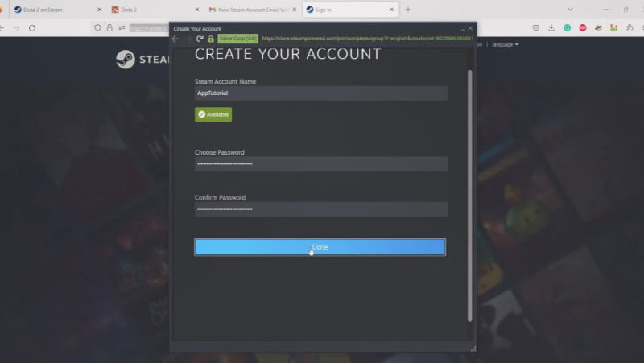This screenshot has width=644, height=363.
Task: Click the green Grammarly extension icon
Action: coord(568,28)
